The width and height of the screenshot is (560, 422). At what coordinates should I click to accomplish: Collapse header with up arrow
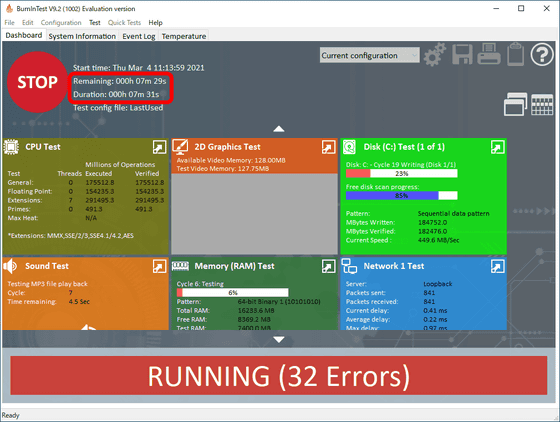[279, 129]
